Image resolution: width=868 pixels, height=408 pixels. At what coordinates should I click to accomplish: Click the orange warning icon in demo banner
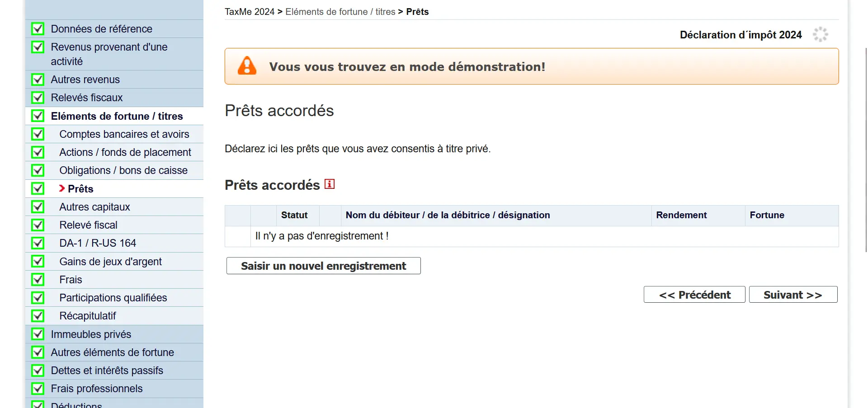(247, 66)
